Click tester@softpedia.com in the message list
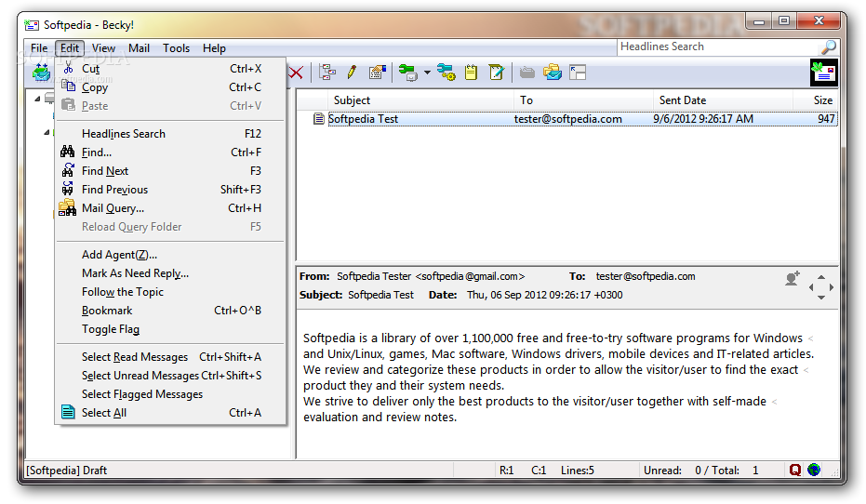 pyautogui.click(x=567, y=119)
